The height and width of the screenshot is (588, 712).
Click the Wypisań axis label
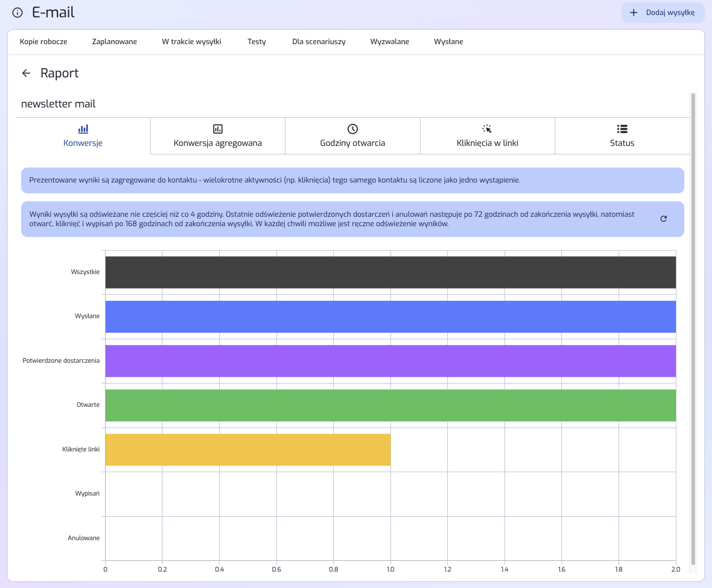(x=87, y=493)
